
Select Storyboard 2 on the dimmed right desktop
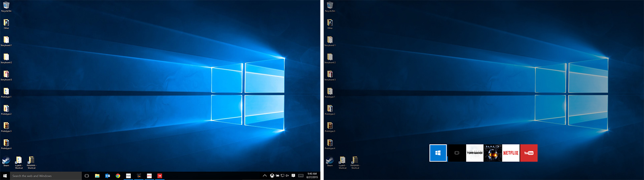(x=330, y=59)
